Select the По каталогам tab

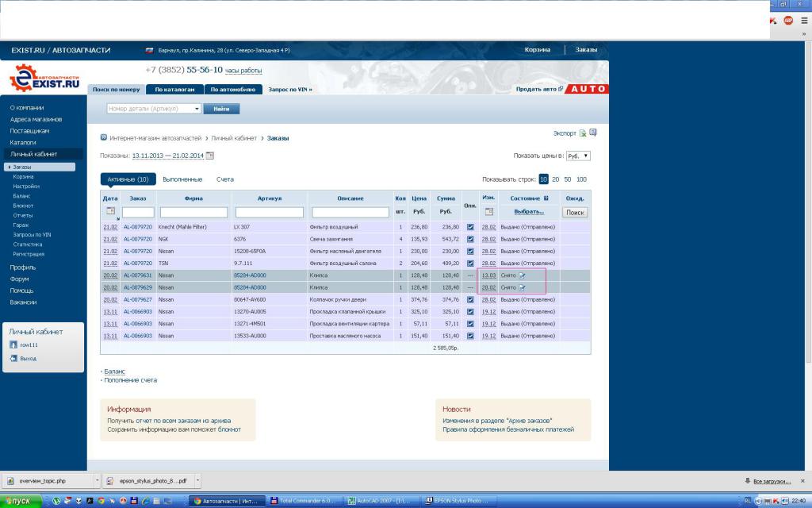coord(175,89)
